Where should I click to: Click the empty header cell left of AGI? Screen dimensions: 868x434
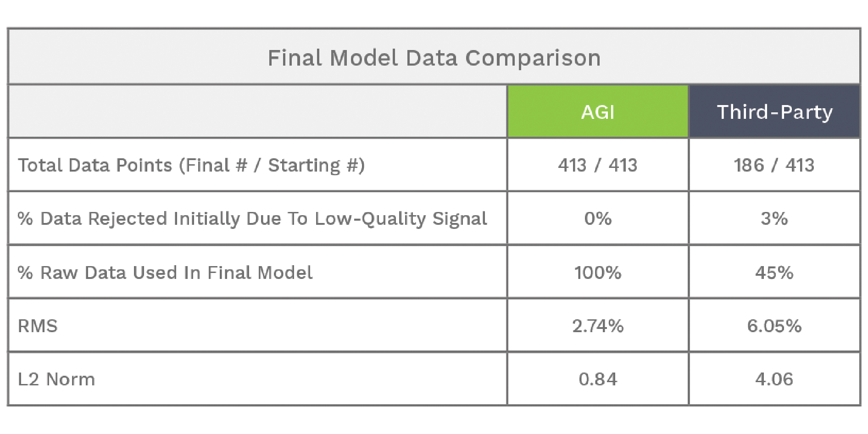[257, 111]
